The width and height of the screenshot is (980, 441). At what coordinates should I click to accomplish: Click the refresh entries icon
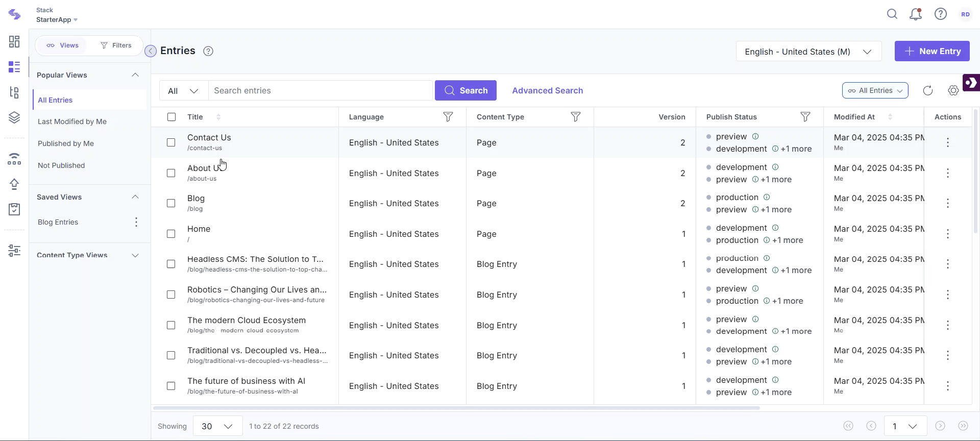pyautogui.click(x=927, y=91)
